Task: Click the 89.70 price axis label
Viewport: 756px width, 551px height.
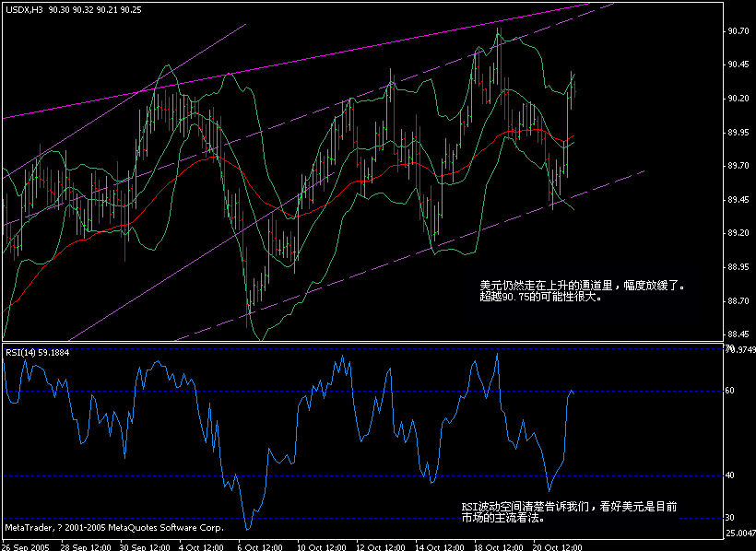Action: pyautogui.click(x=738, y=166)
